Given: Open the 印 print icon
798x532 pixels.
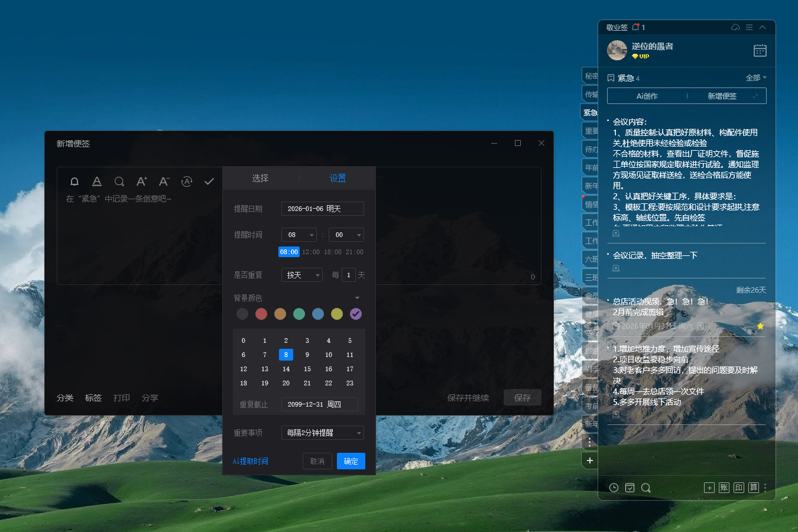Looking at the screenshot, I should (739, 487).
